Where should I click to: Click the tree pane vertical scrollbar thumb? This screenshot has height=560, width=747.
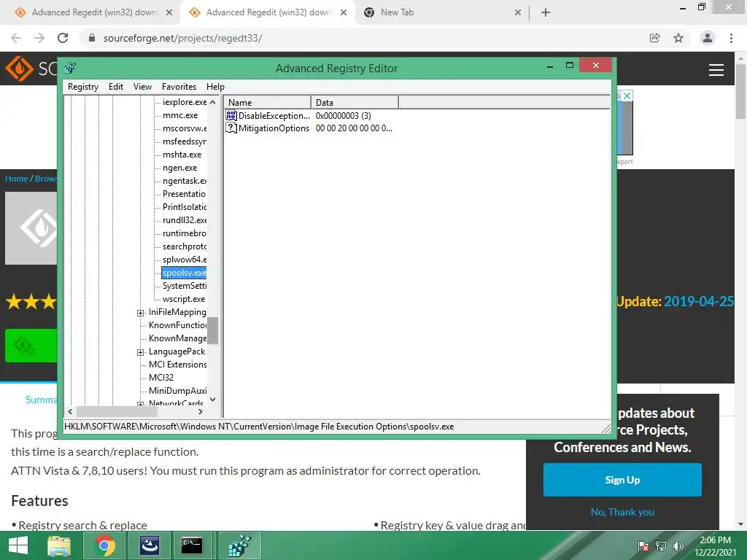coord(212,330)
